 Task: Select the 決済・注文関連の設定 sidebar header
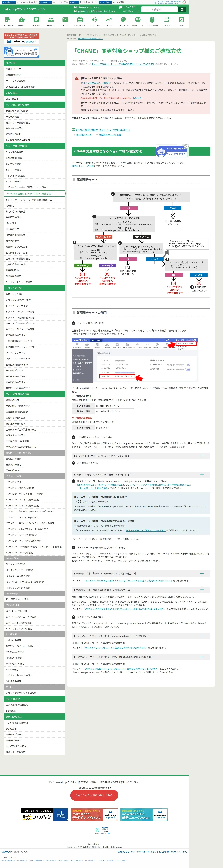(34, 394)
